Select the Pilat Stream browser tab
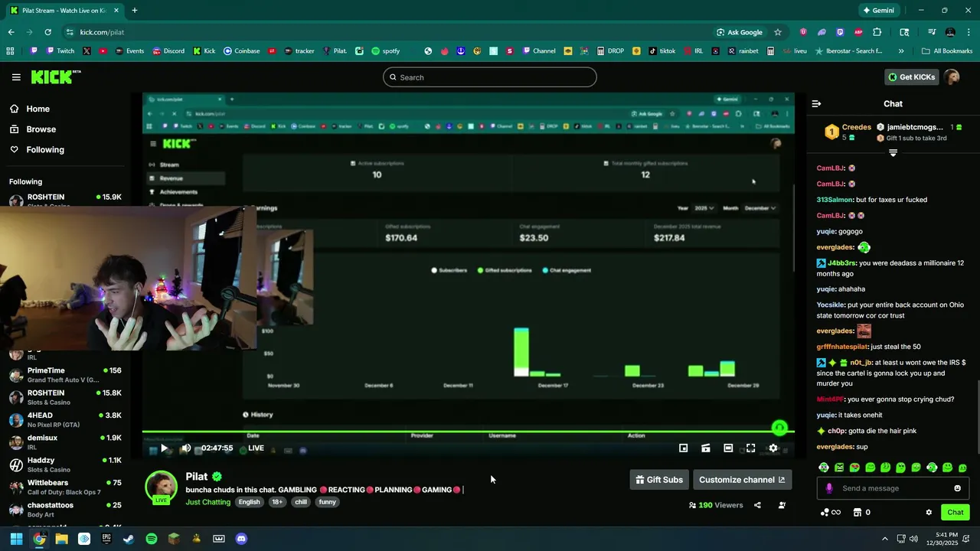Viewport: 980px width, 551px height. pos(64,11)
